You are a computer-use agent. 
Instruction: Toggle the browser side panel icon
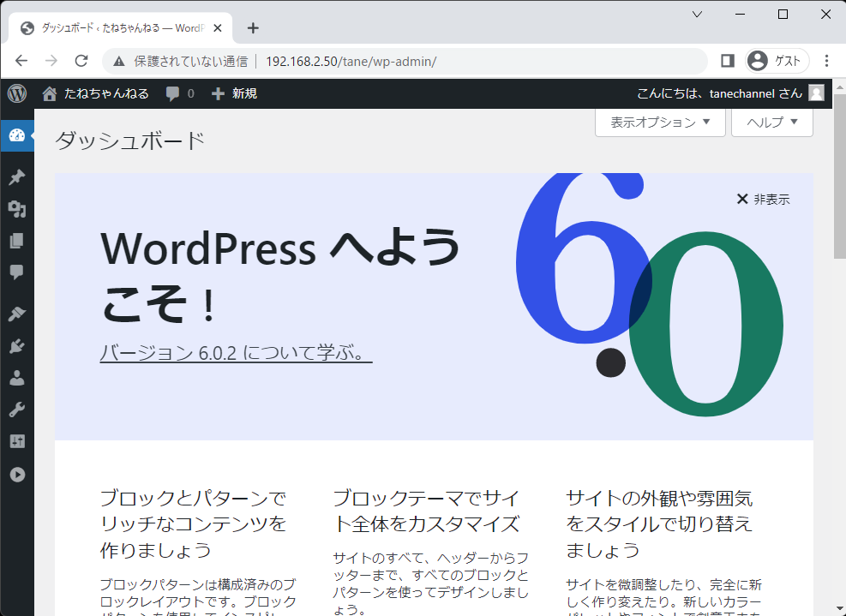[728, 61]
